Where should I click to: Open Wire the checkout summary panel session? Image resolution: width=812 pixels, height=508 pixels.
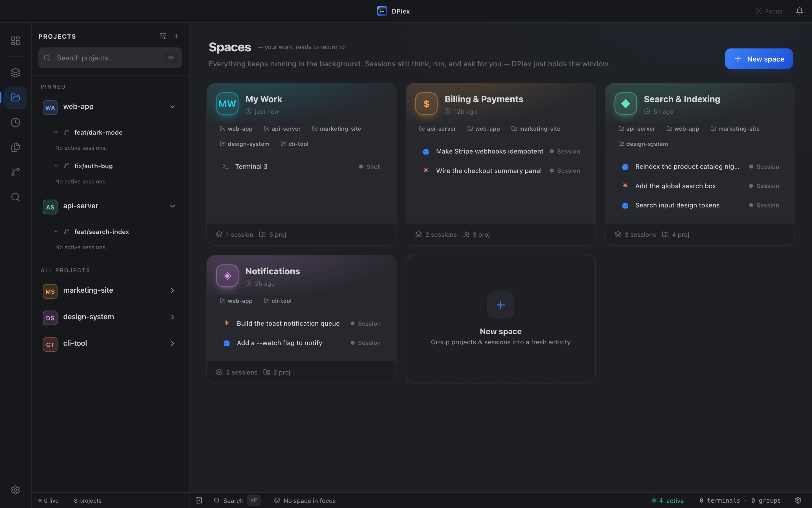point(501,171)
